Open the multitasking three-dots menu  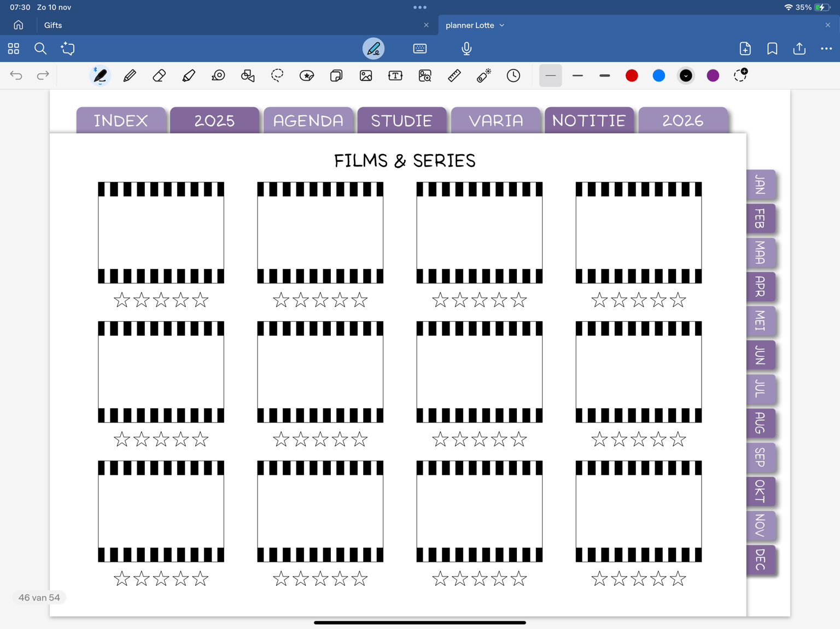pyautogui.click(x=420, y=8)
